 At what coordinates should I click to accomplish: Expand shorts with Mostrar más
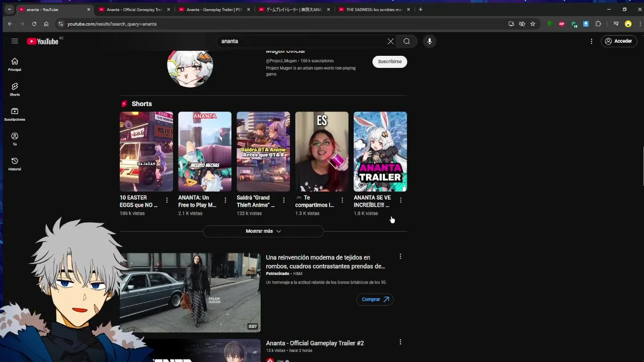click(x=263, y=231)
